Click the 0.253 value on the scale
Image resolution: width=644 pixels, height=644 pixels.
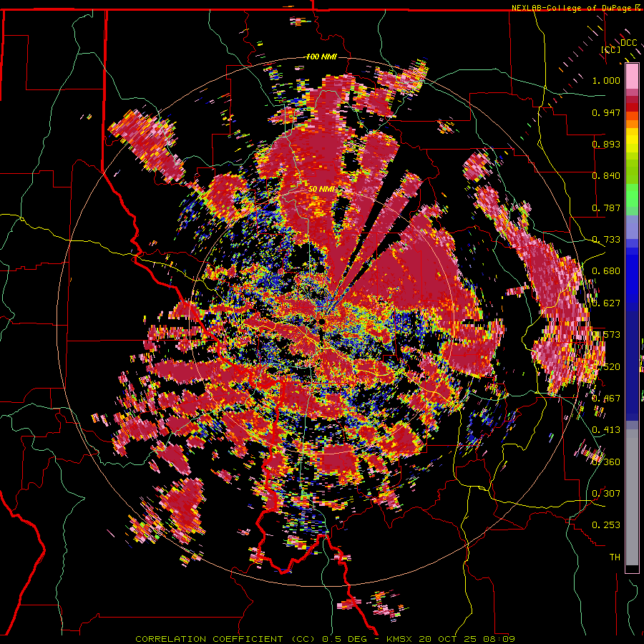[606, 525]
